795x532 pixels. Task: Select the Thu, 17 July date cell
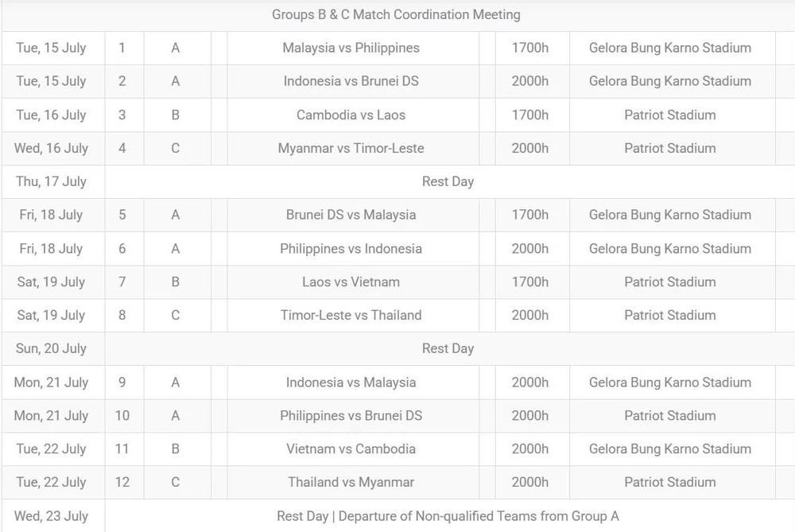[x=51, y=181]
